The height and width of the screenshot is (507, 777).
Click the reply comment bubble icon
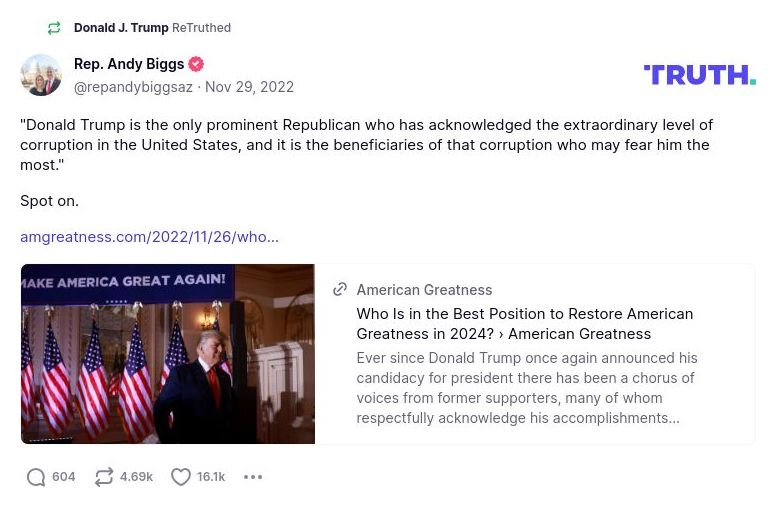tap(36, 477)
